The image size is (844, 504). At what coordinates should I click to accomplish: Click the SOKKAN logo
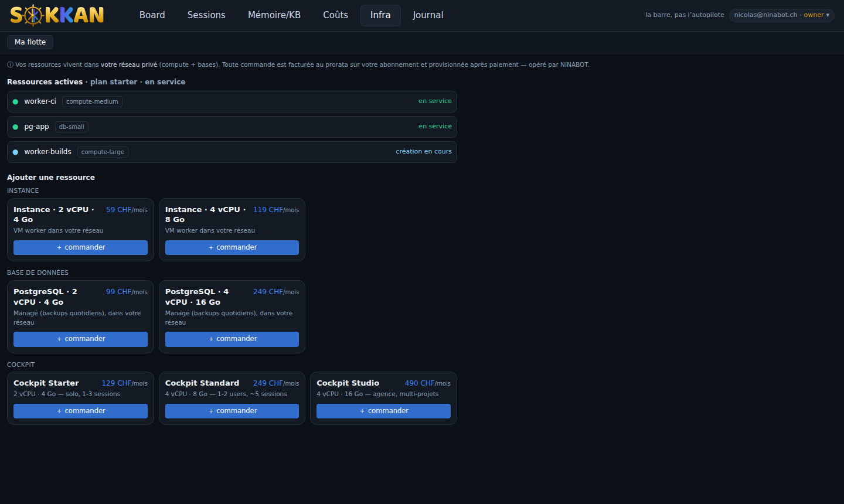[57, 15]
